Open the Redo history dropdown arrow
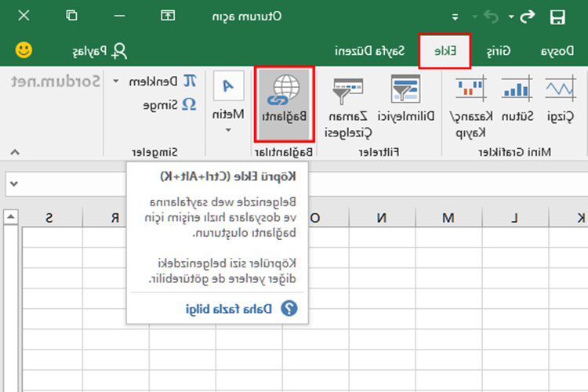The width and height of the screenshot is (588, 392). (x=511, y=17)
